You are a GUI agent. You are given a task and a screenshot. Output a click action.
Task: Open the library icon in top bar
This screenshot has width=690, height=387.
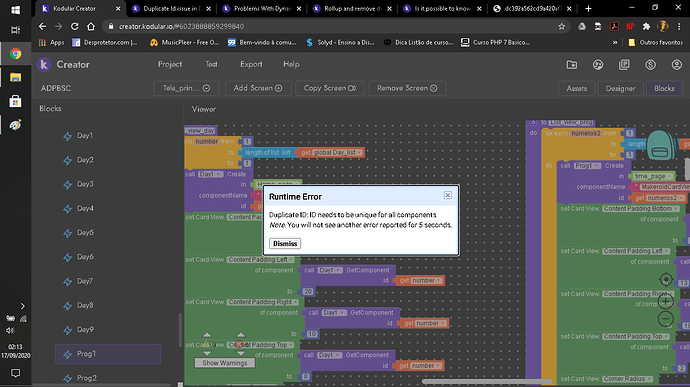624,65
